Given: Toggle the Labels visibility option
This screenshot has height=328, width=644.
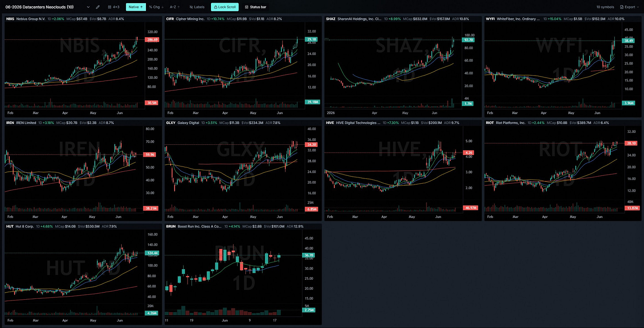Looking at the screenshot, I should (197, 7).
